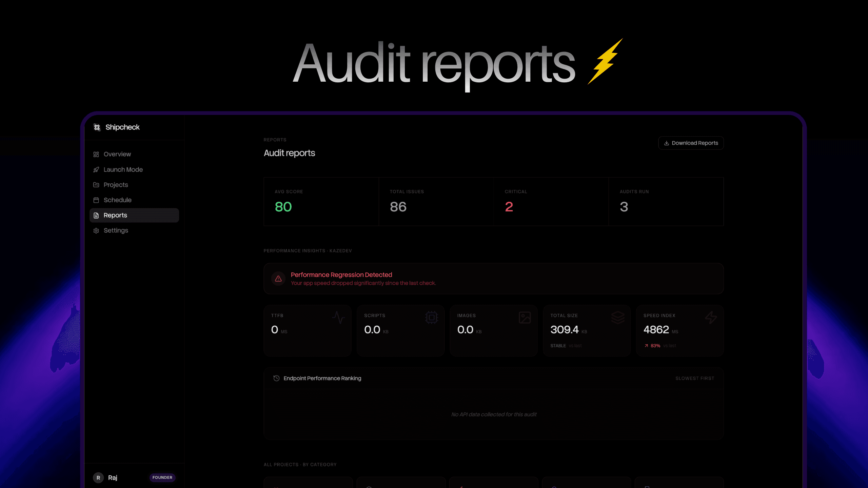Click the Endpoint Performance Ranking clock icon
868x488 pixels.
[276, 378]
